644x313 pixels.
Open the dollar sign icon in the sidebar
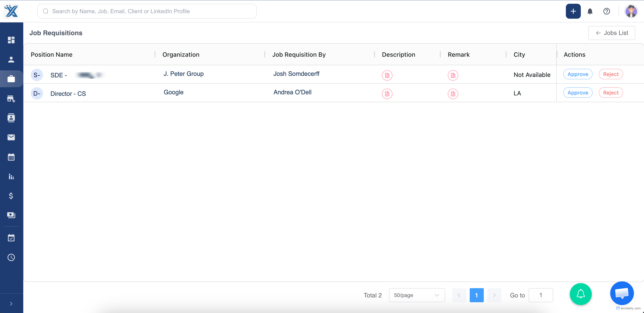pyautogui.click(x=11, y=196)
